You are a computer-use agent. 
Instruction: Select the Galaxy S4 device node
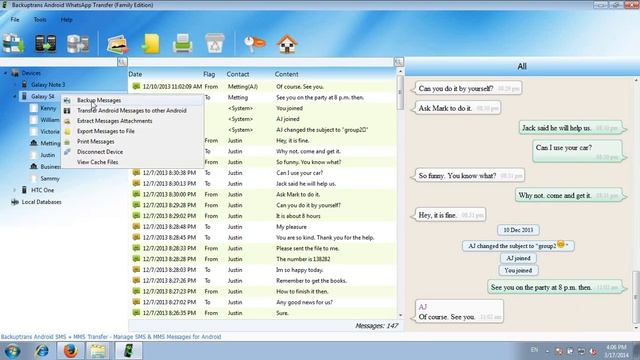click(42, 96)
